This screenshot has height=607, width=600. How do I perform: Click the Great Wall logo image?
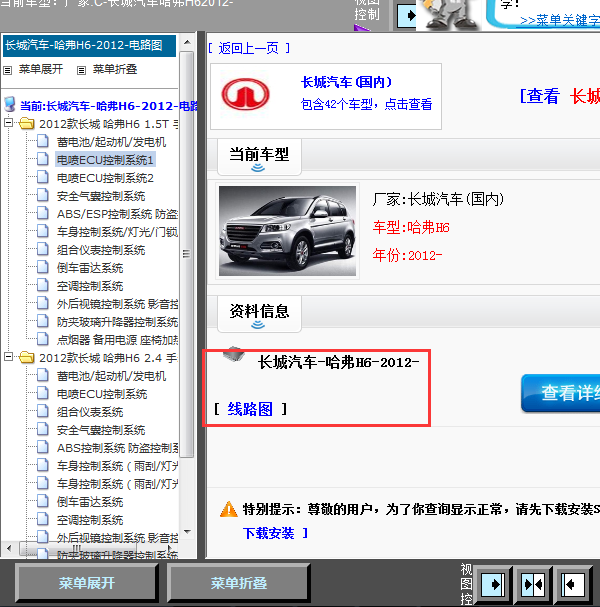coord(245,94)
